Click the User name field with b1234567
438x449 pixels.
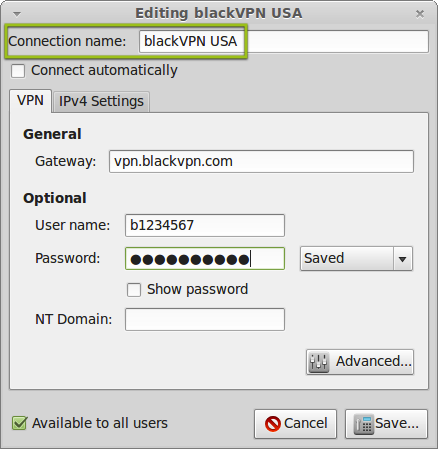[205, 226]
